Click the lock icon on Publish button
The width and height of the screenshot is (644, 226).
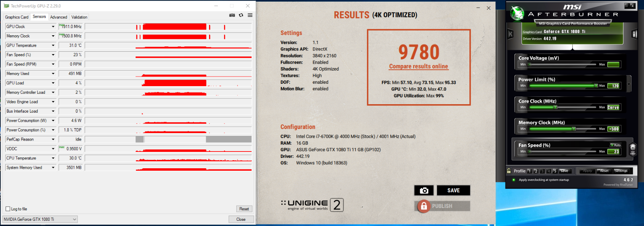point(423,206)
